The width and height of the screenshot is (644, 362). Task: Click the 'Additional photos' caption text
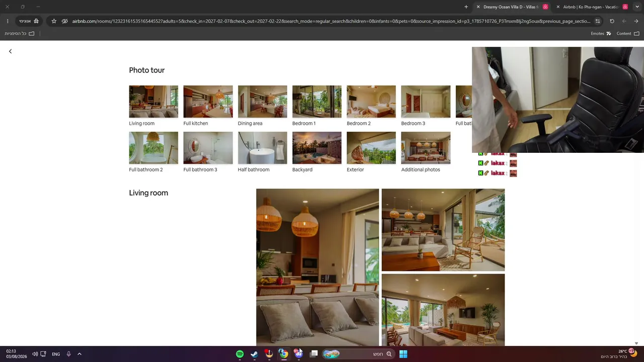(x=421, y=169)
